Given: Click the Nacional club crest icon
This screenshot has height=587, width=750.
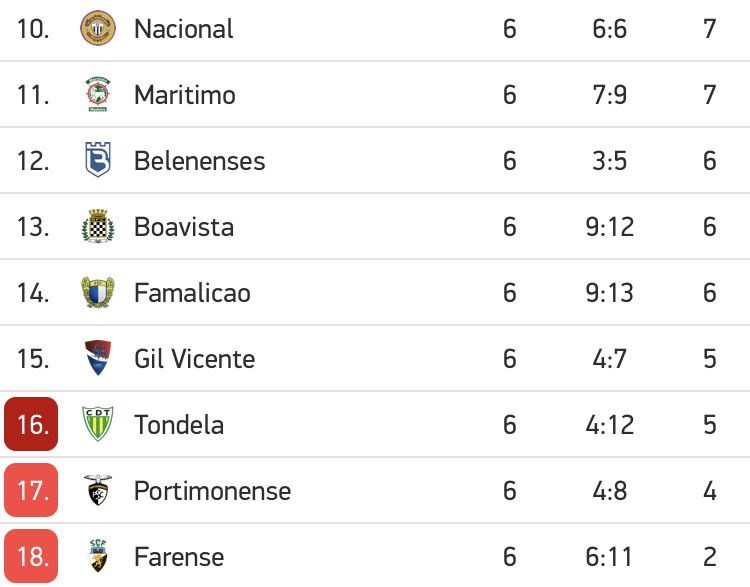Looking at the screenshot, I should [98, 28].
